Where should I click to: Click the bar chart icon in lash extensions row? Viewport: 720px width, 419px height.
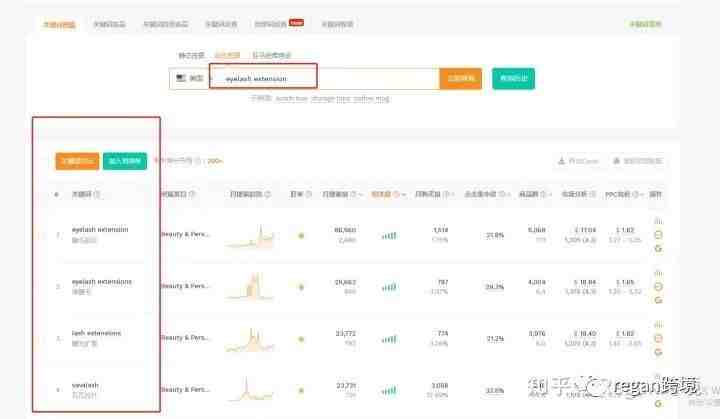click(658, 325)
